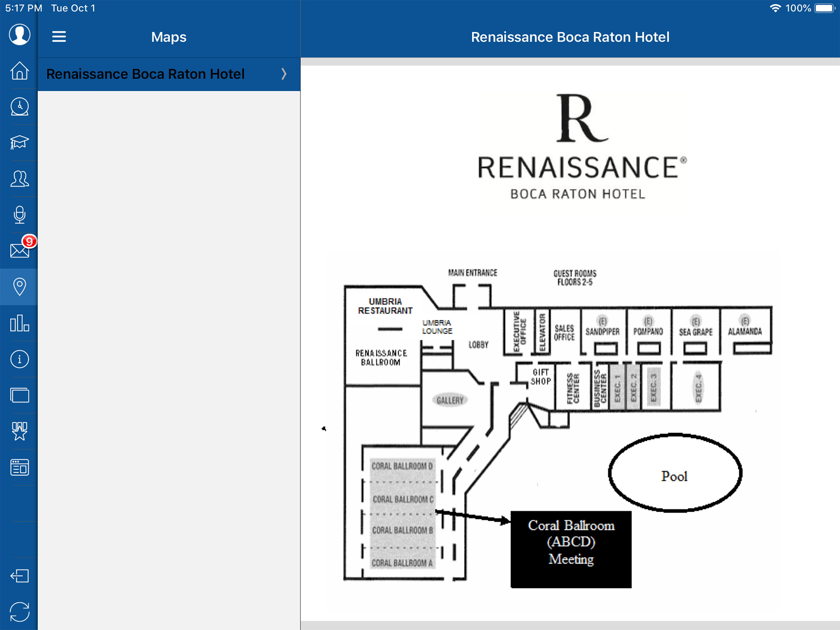Tap the CORAL BALLROOM A label
The width and height of the screenshot is (840, 630).
point(402,563)
